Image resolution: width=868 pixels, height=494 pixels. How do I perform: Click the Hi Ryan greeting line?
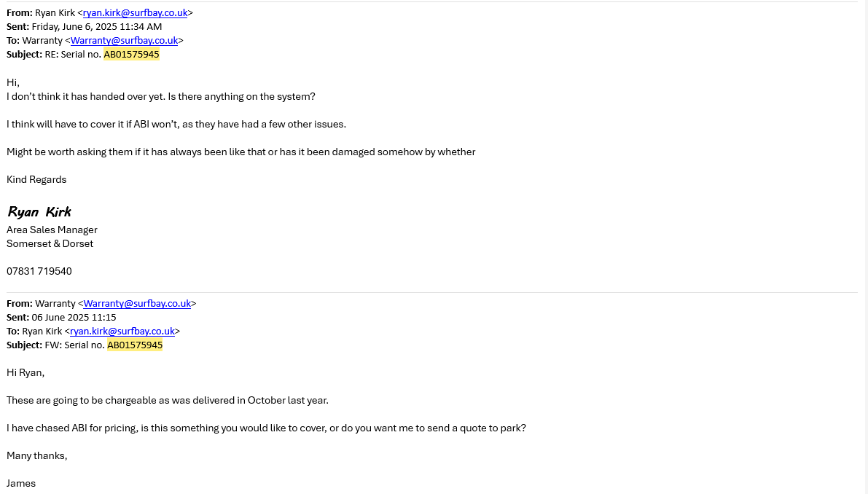click(x=26, y=373)
